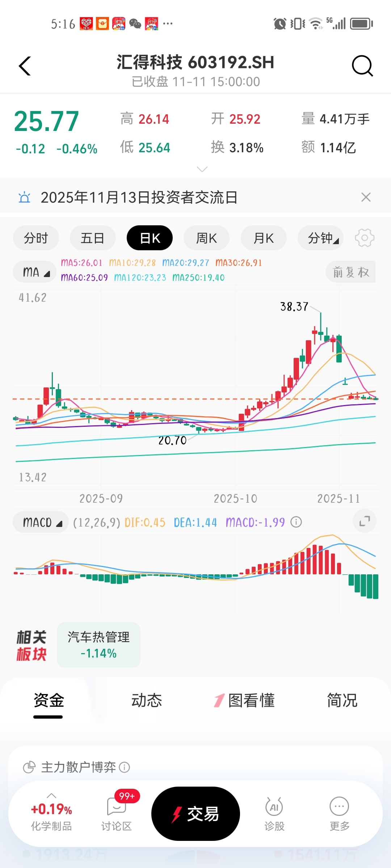Expand chart to fullscreen icon
Viewport: 391px width, 868px height.
(365, 521)
